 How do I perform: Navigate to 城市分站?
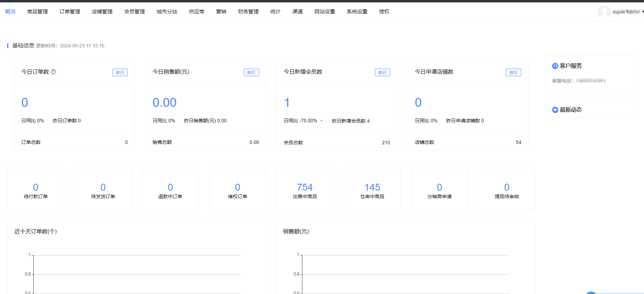click(167, 12)
